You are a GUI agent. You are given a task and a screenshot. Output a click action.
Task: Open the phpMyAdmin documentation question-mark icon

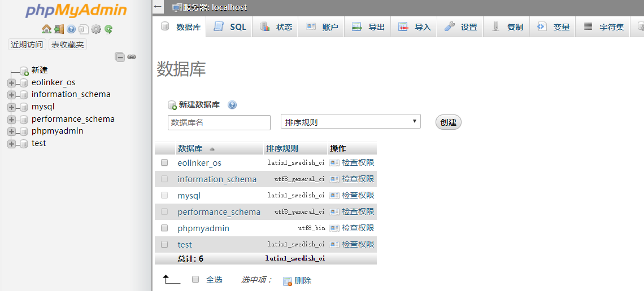pos(71,29)
